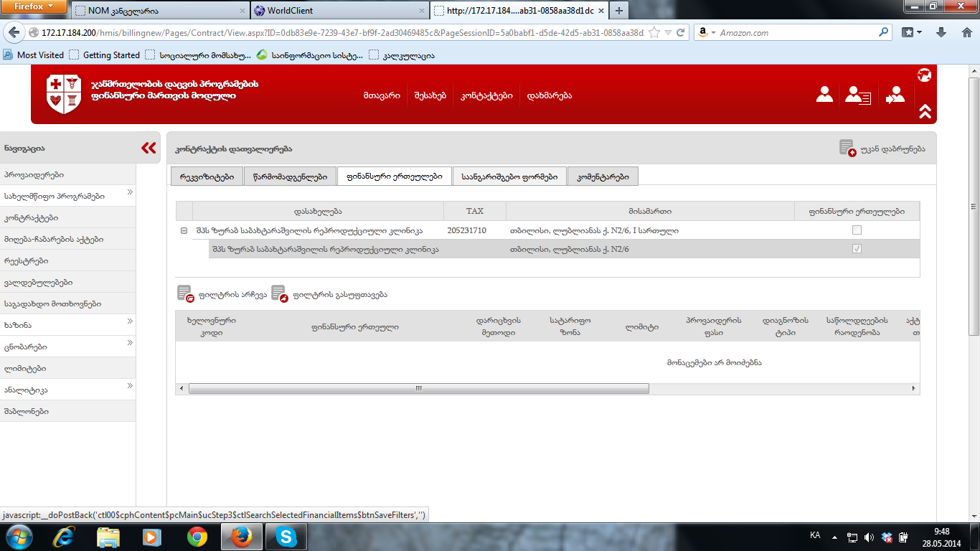The image size is (980, 551).
Task: Click the globe icon in red header
Action: point(924,75)
